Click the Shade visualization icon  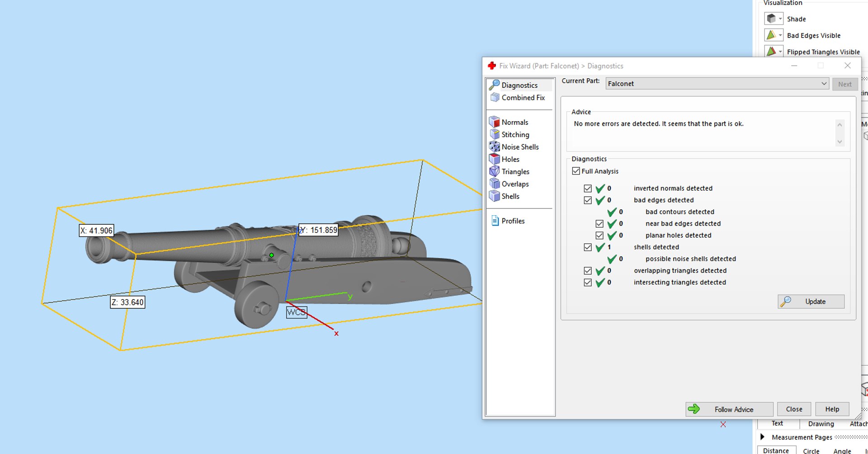point(771,19)
